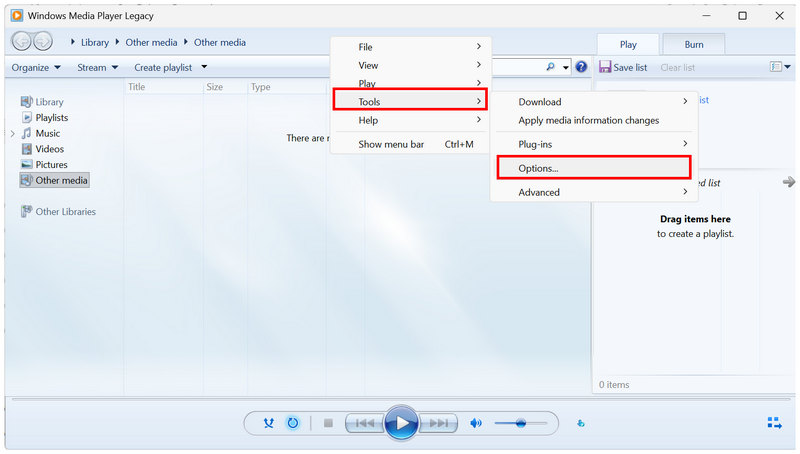The width and height of the screenshot is (800, 454).
Task: Click Clear list button
Action: (x=678, y=67)
